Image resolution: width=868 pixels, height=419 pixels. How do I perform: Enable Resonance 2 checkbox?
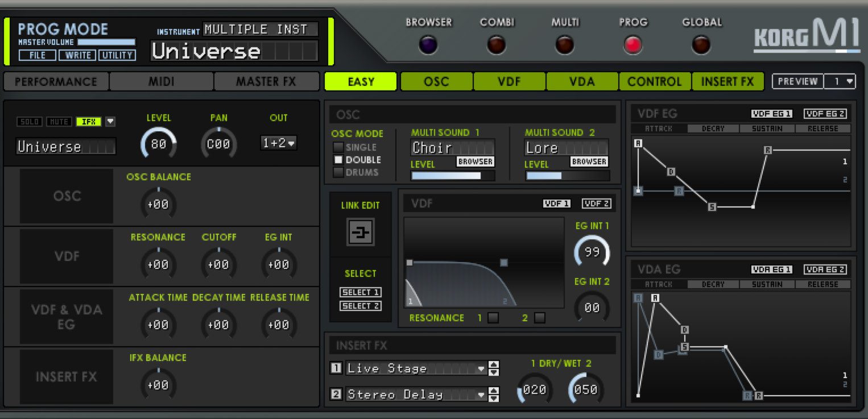(x=539, y=318)
